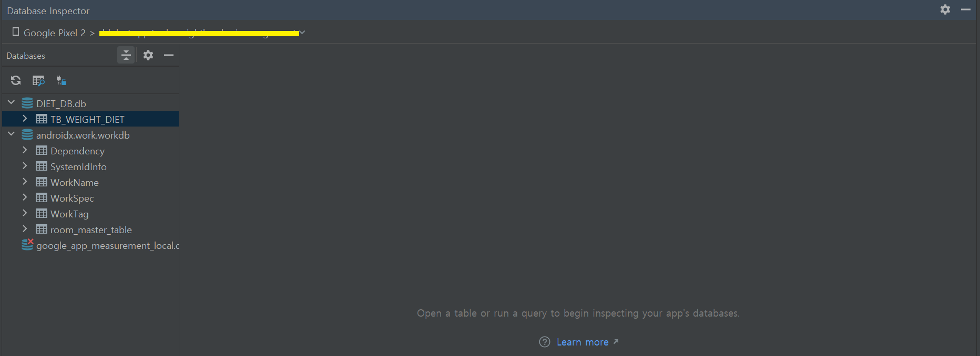Click the help question mark icon
The image size is (980, 356).
point(545,342)
